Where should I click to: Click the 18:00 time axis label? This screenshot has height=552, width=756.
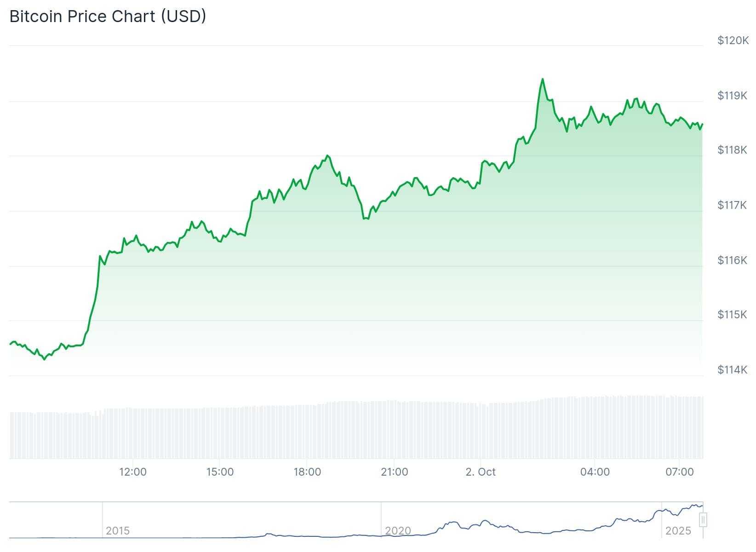[307, 472]
